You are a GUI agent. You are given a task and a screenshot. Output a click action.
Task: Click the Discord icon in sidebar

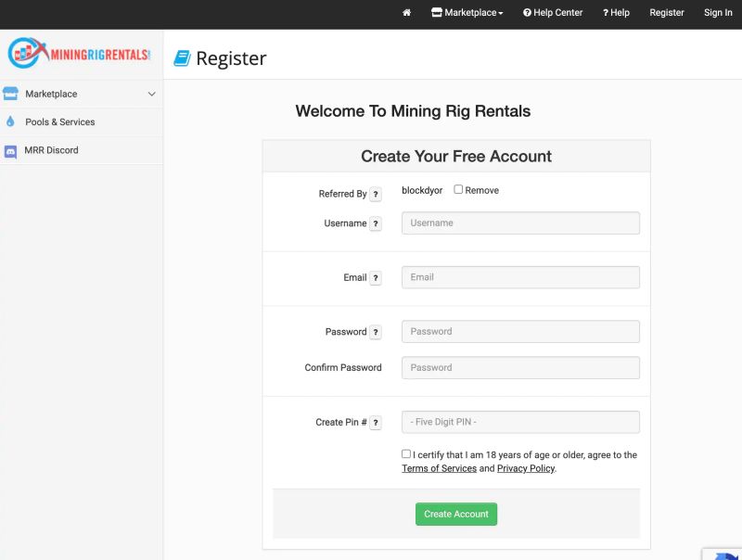(10, 152)
